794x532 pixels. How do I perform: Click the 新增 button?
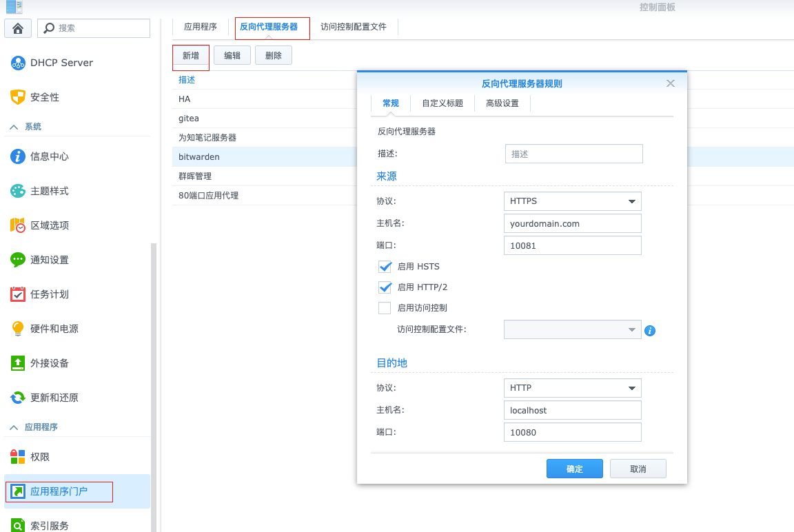pos(191,56)
